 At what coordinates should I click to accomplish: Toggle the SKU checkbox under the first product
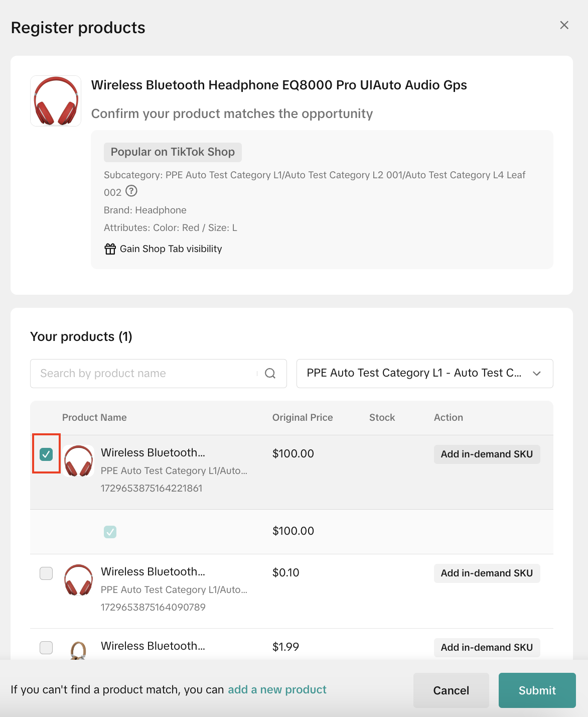pos(110,532)
